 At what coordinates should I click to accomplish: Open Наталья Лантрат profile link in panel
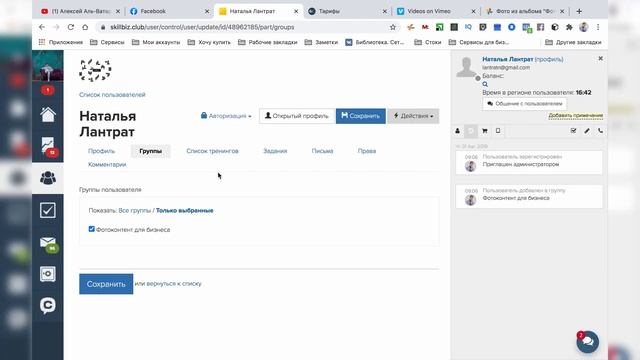pos(508,59)
